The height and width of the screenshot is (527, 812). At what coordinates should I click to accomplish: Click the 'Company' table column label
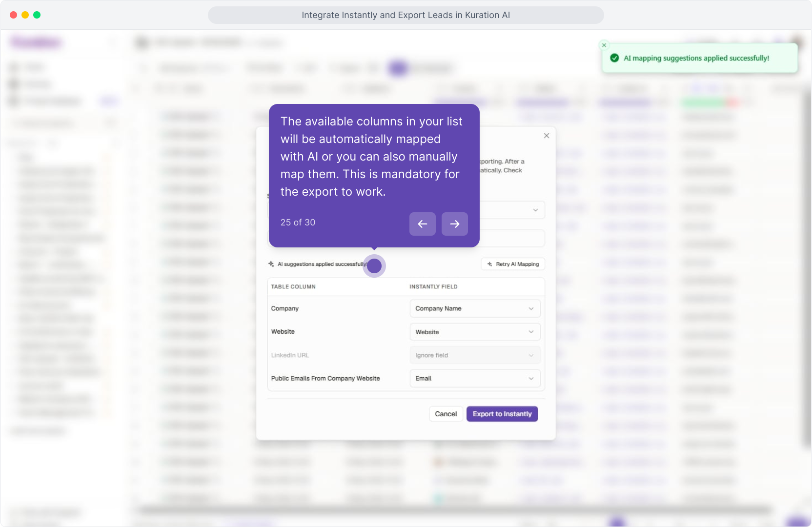[285, 308]
